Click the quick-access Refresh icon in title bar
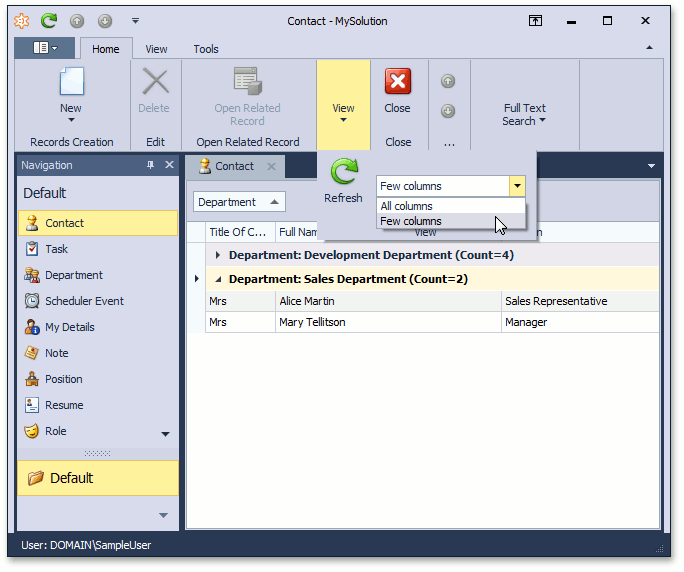 tap(49, 21)
